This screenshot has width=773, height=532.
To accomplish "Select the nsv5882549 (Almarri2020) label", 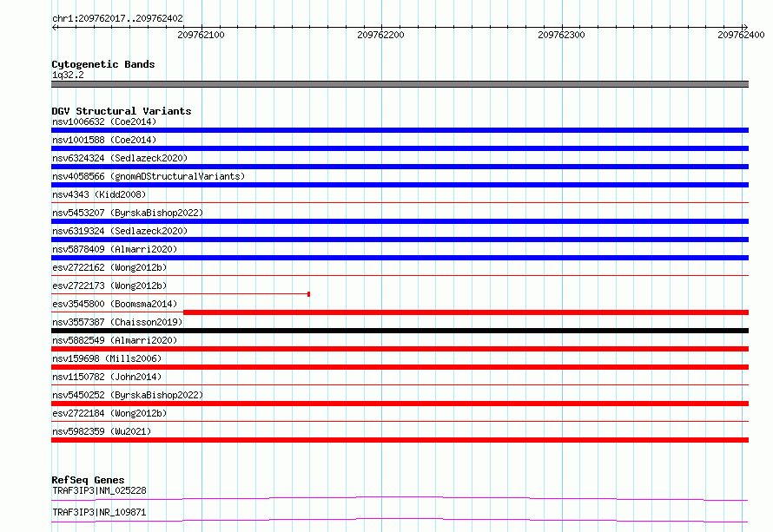I will point(115,340).
